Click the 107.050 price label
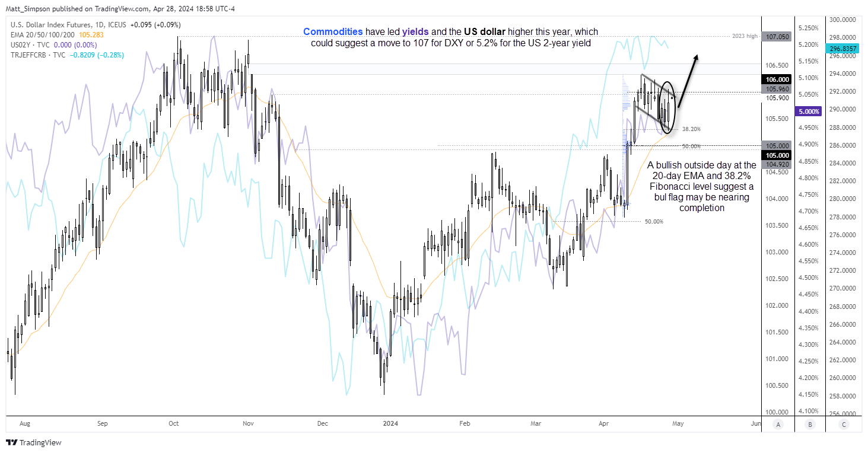The image size is (868, 453). coord(777,36)
